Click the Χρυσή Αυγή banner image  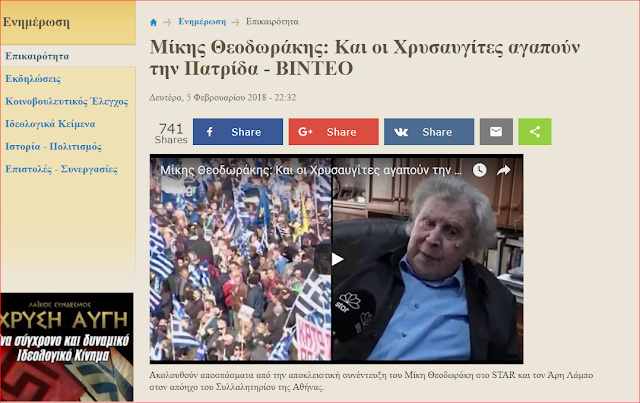pos(67,347)
